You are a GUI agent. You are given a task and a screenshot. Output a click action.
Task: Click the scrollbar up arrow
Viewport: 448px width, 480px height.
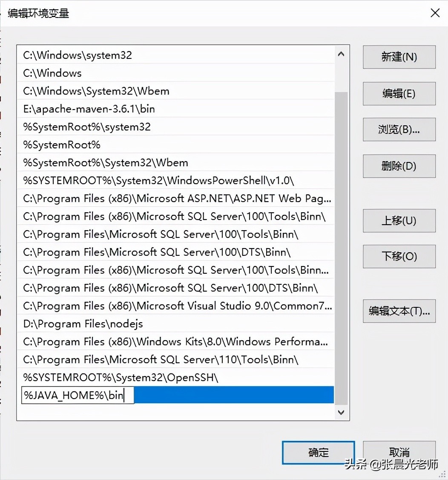(x=341, y=54)
